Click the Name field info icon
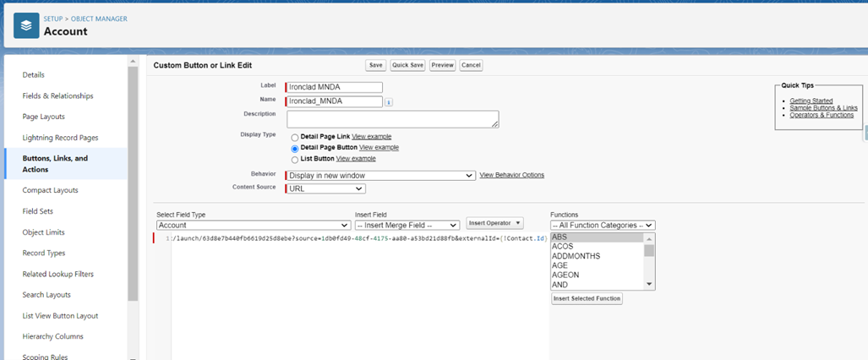This screenshot has height=360, width=868. (389, 102)
